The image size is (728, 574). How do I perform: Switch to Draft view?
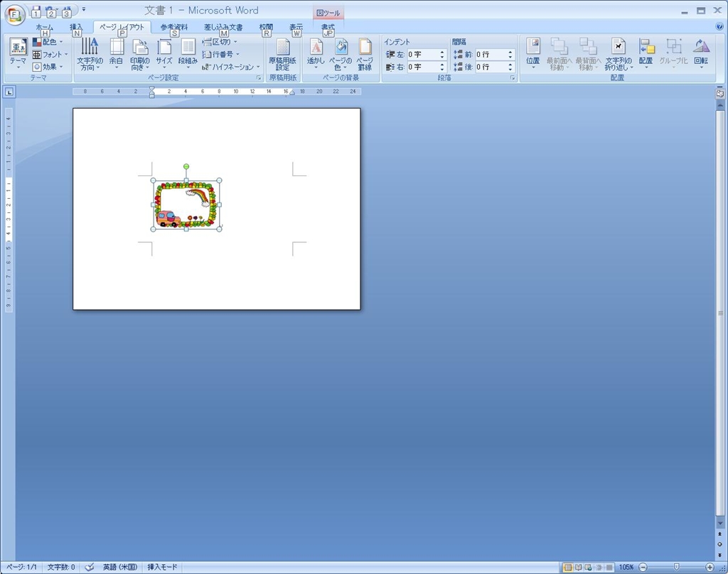[x=609, y=567]
